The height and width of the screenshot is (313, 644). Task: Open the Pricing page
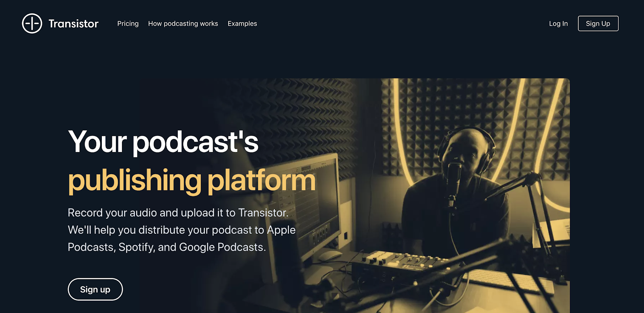click(x=128, y=24)
